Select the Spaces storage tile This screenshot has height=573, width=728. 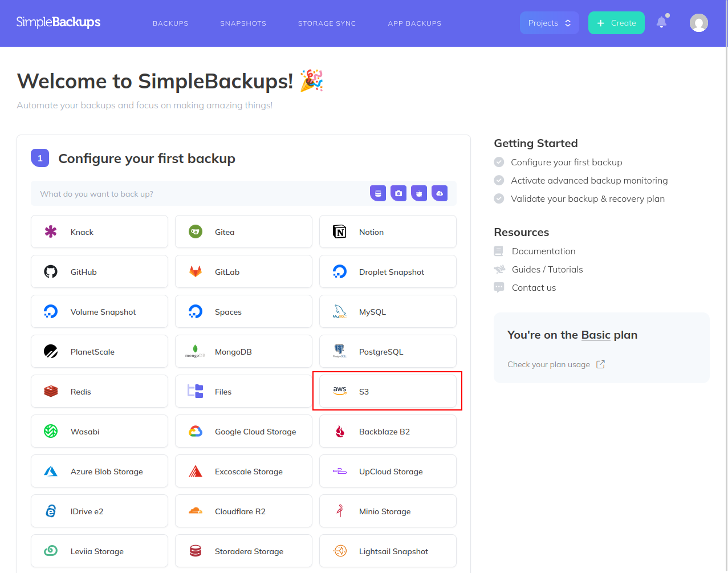(x=243, y=311)
